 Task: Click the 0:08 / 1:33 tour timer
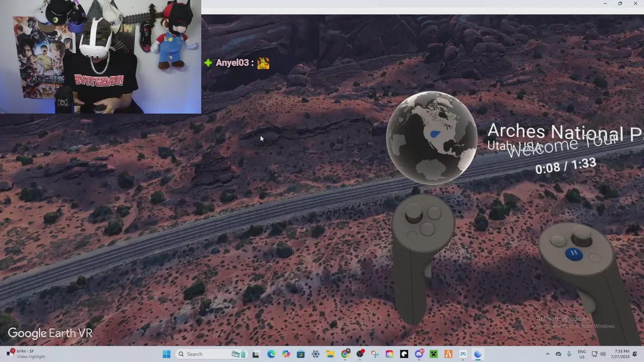pyautogui.click(x=566, y=166)
